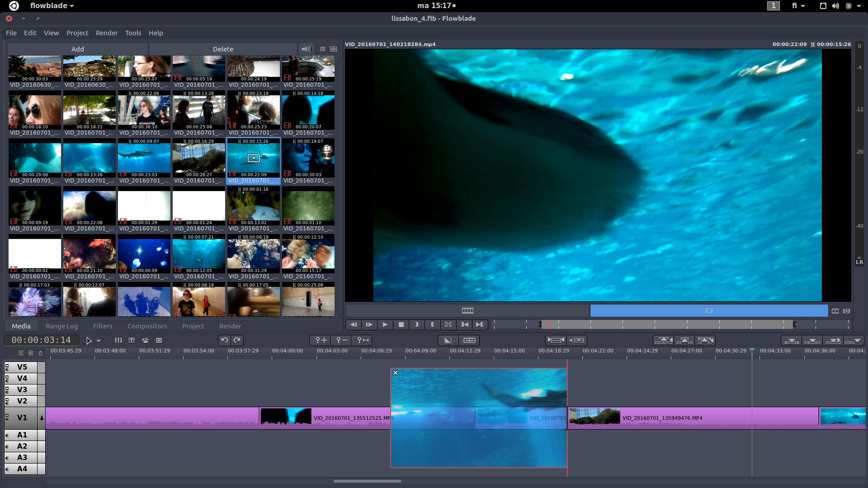
Task: Click the timecode display 00:00:03:14
Action: click(41, 340)
